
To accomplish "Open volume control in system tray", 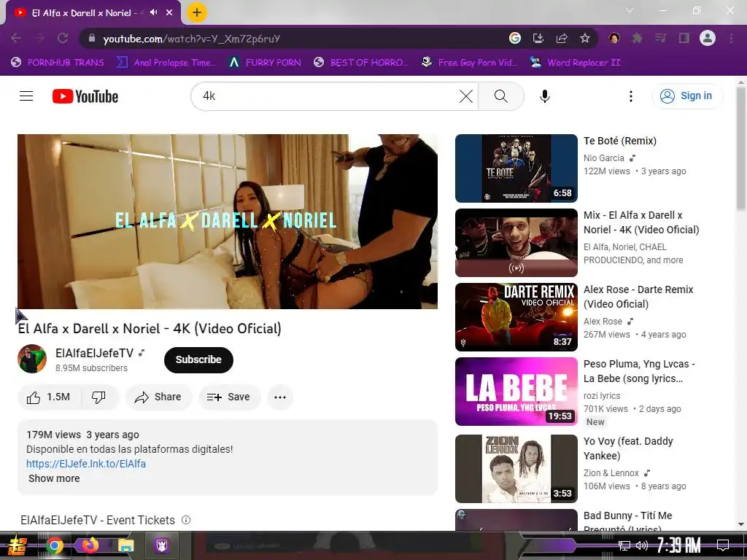I will click(x=642, y=545).
